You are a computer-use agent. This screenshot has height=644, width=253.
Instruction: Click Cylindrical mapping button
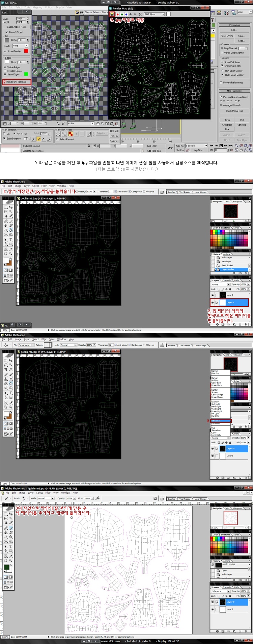click(227, 125)
